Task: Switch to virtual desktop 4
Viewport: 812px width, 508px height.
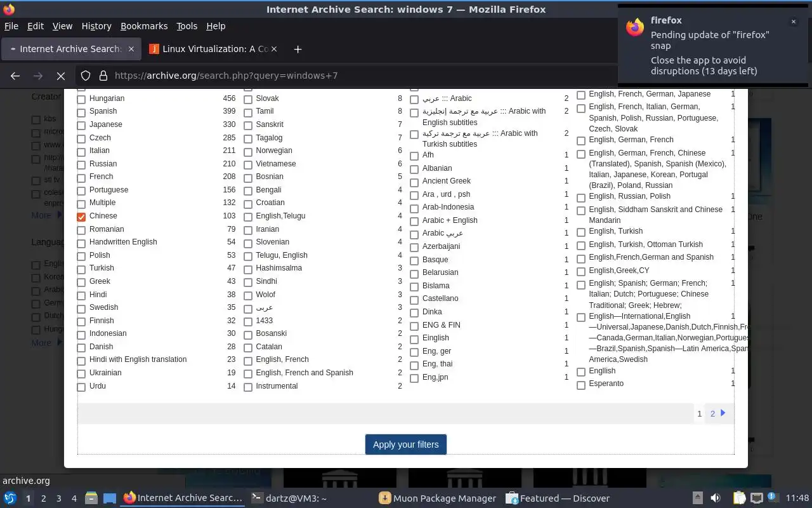Action: tap(74, 498)
